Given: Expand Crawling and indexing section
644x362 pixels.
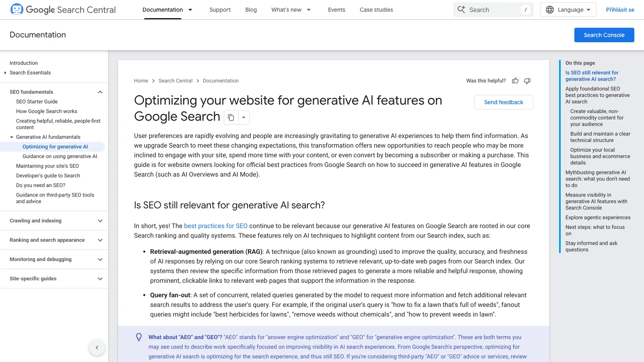Looking at the screenshot, I should point(100,221).
